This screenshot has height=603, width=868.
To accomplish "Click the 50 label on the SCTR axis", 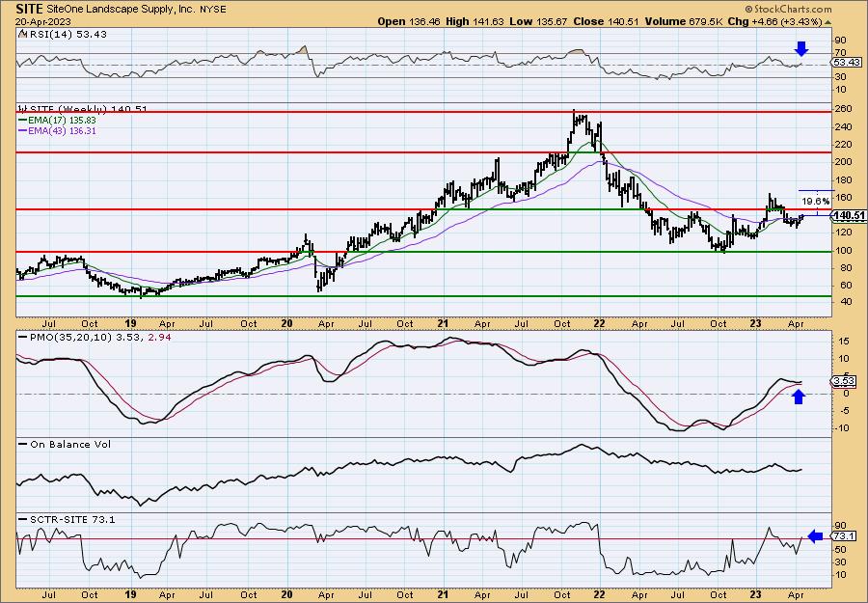I will pyautogui.click(x=840, y=549).
